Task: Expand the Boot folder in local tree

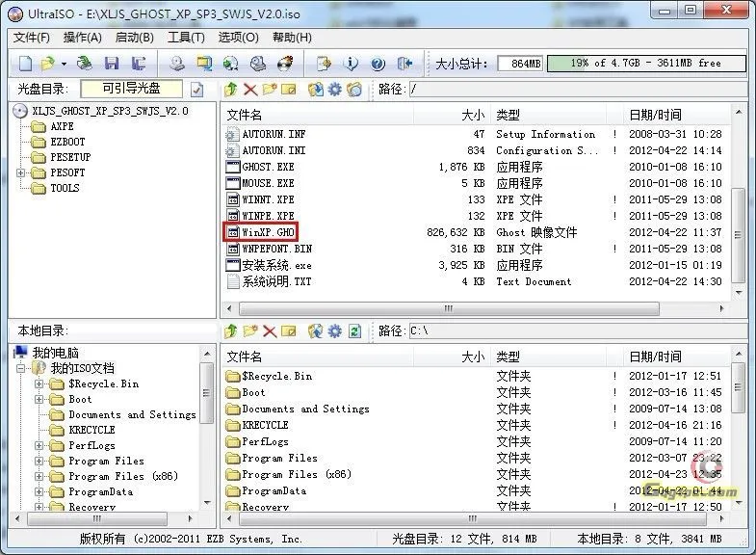Action: point(39,400)
